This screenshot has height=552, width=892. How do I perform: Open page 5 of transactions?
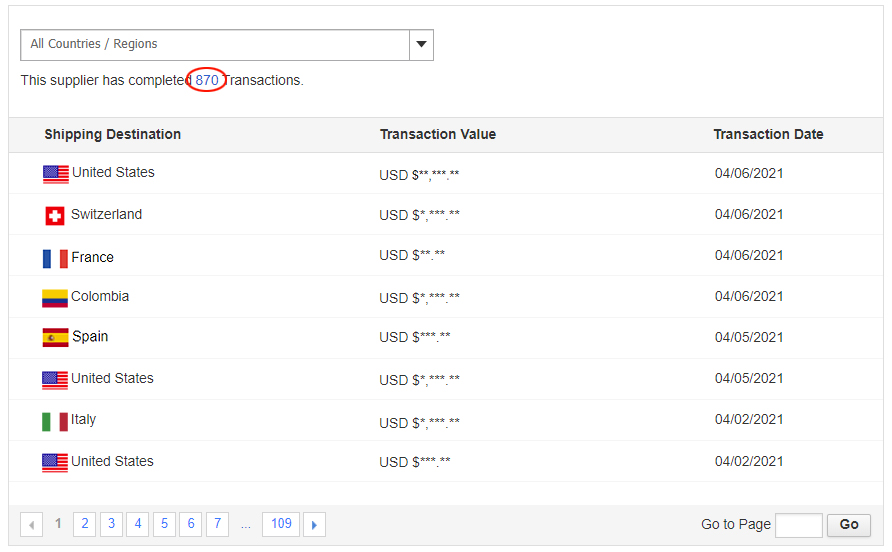164,523
